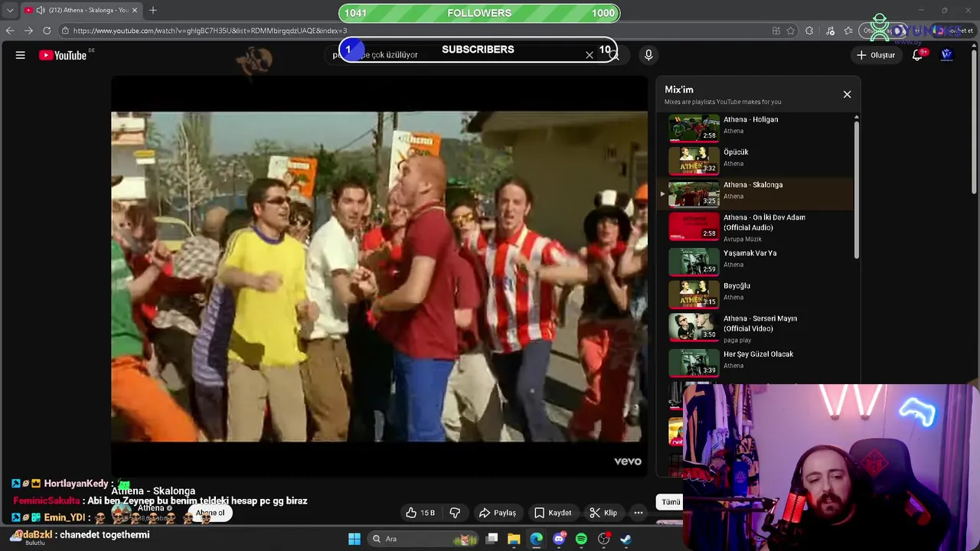Open the Windows Start menu

(354, 539)
